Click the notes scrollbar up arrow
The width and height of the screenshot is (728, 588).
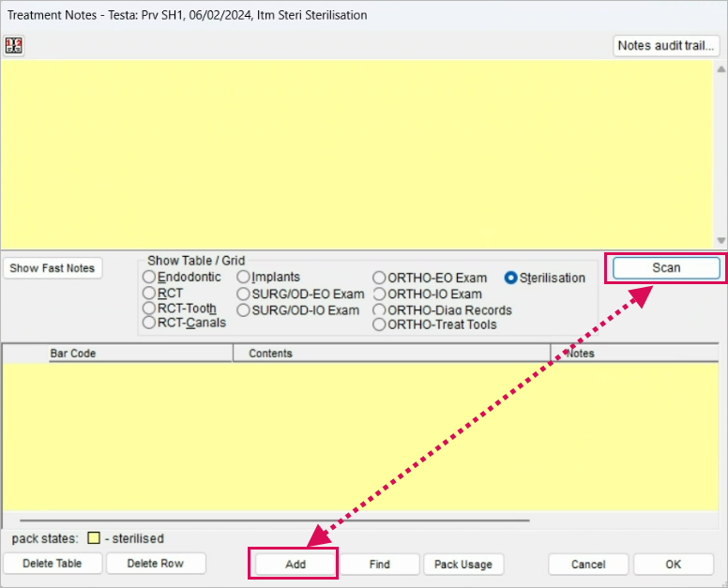(720, 69)
